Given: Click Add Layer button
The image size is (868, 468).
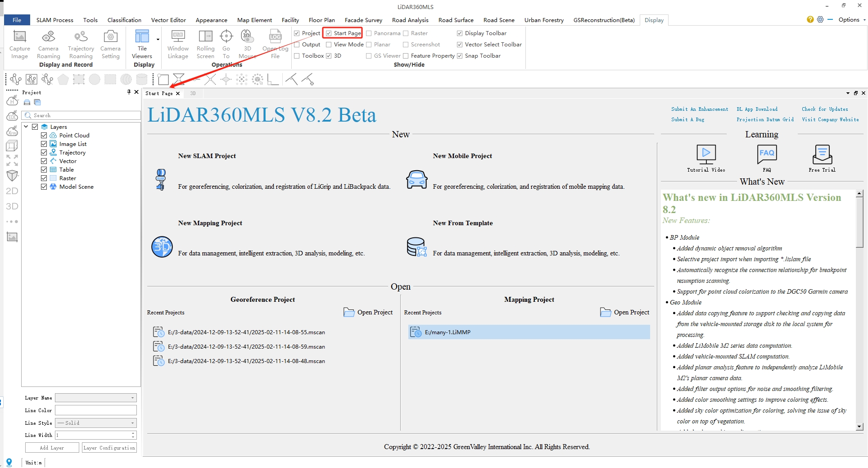Looking at the screenshot, I should (52, 448).
